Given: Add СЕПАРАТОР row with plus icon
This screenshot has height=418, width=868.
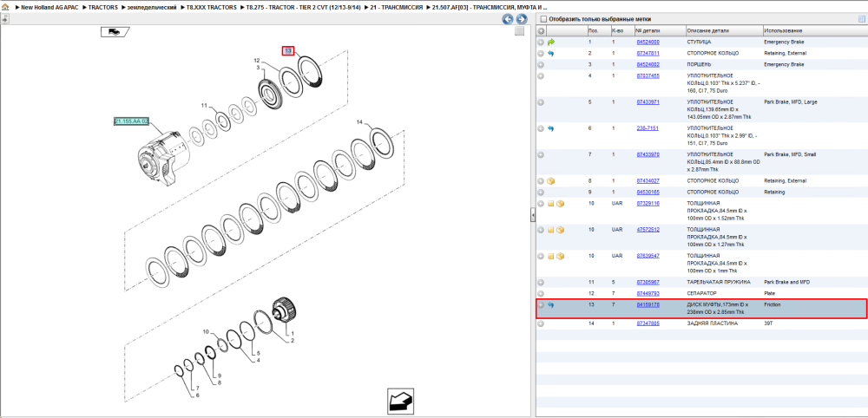Looking at the screenshot, I should (x=541, y=294).
